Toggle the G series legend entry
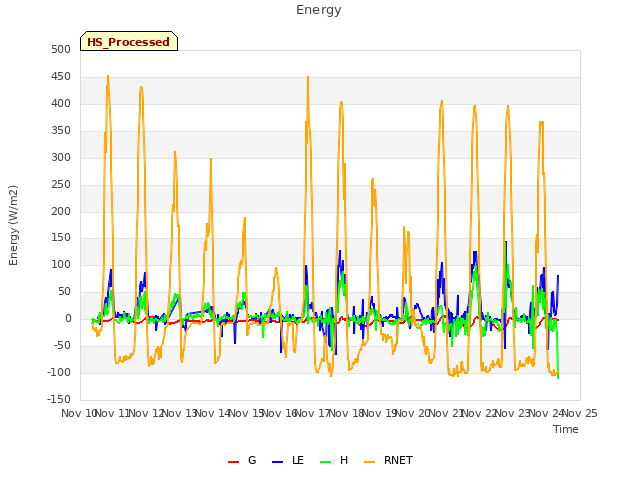 click(x=242, y=460)
